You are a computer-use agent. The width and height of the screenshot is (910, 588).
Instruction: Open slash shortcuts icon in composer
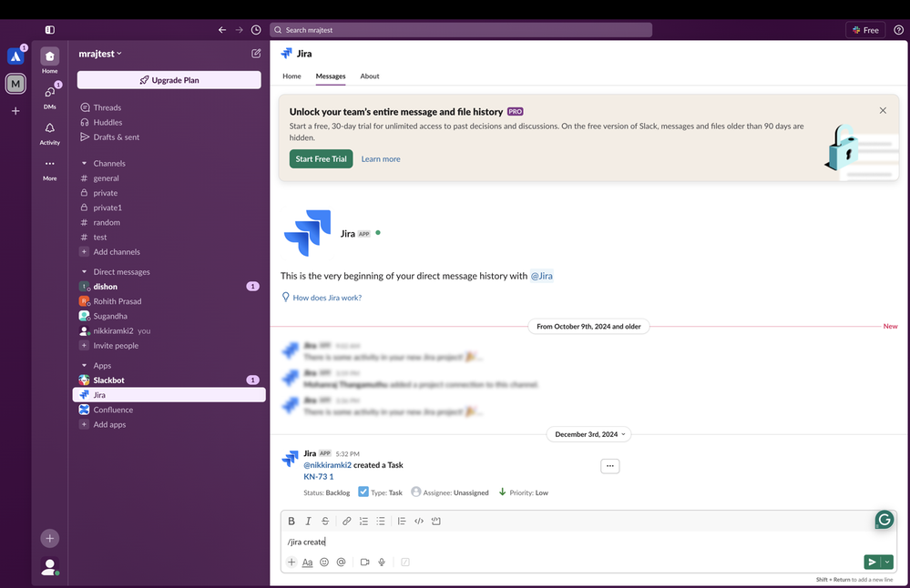pyautogui.click(x=405, y=562)
